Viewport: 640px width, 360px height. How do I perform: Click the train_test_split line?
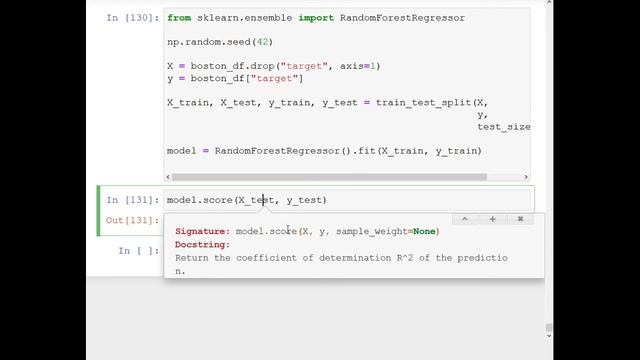327,102
